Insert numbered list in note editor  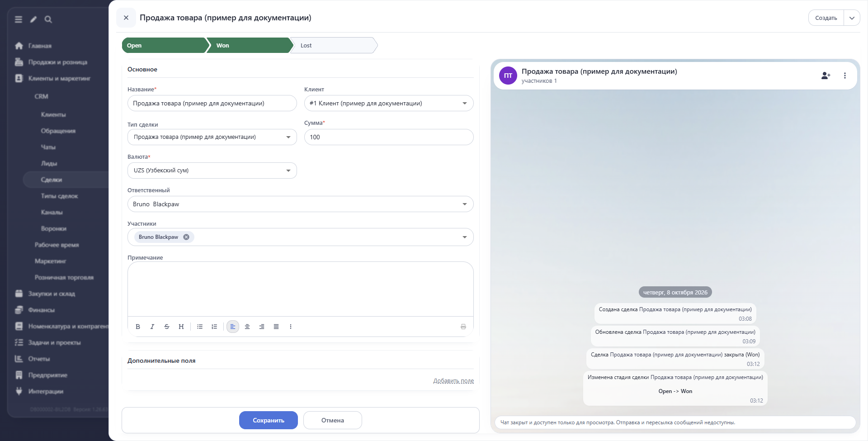tap(214, 327)
